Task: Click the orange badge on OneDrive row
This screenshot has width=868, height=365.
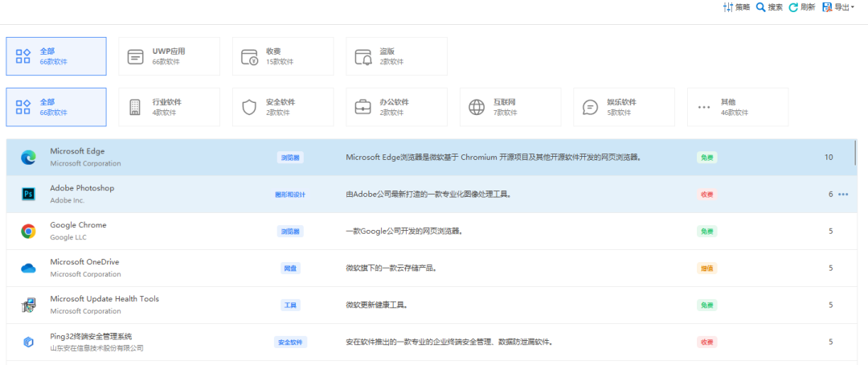Action: (x=707, y=268)
